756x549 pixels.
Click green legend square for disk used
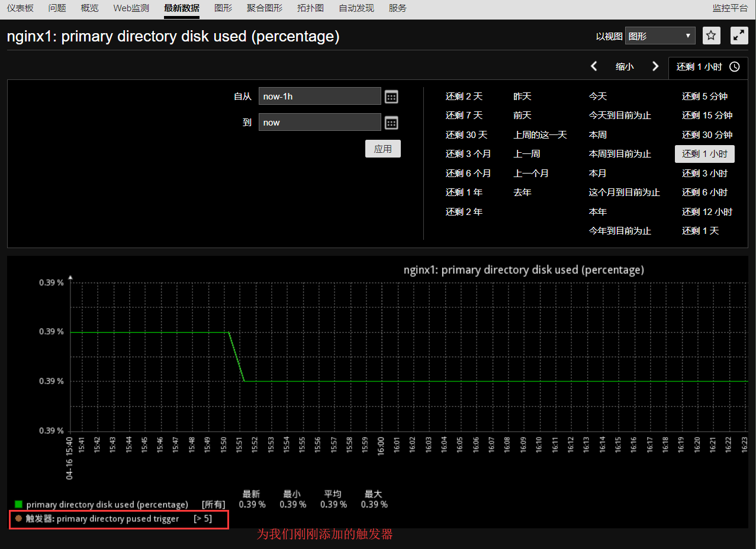18,505
